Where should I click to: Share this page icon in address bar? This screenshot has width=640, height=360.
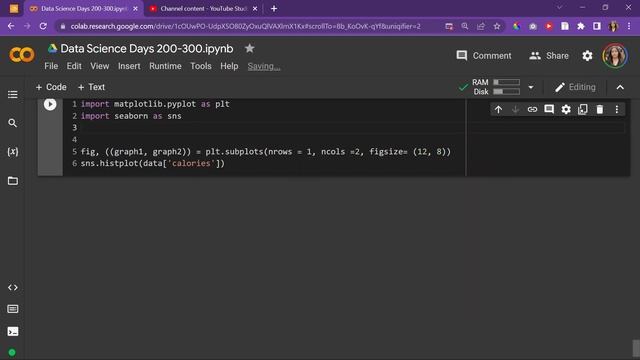pos(480,26)
